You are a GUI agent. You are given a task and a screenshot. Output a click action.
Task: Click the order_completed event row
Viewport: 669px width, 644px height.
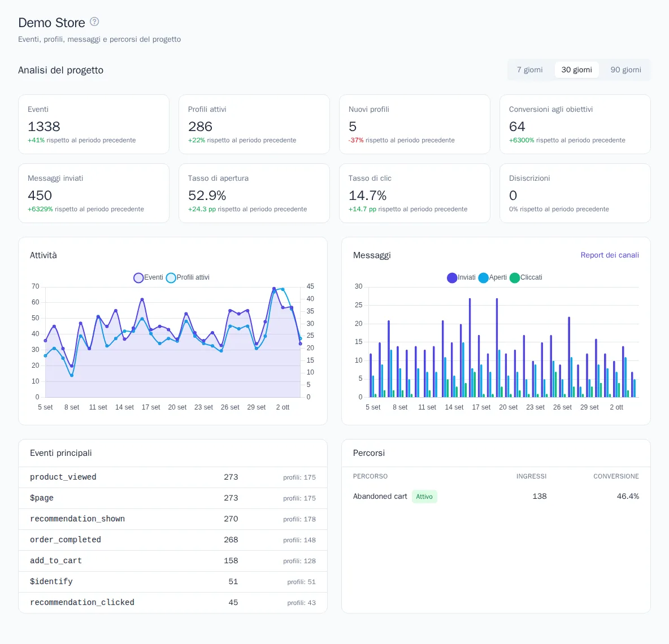173,540
